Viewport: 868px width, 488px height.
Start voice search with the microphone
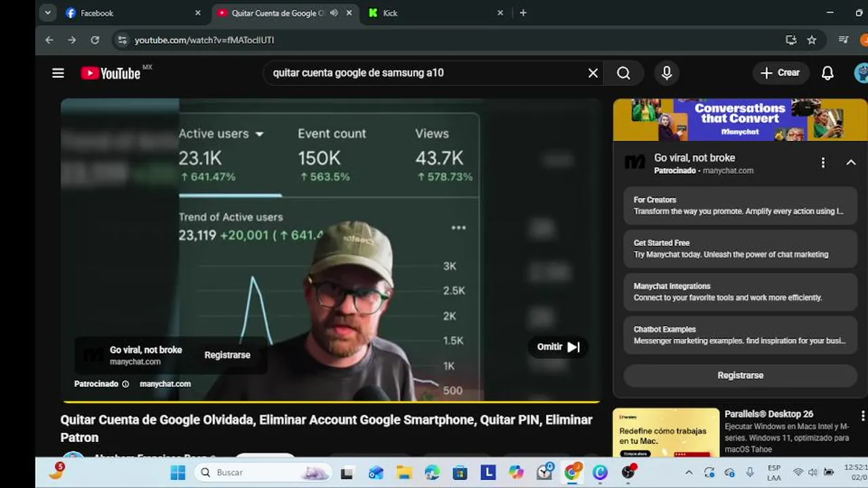(x=667, y=73)
